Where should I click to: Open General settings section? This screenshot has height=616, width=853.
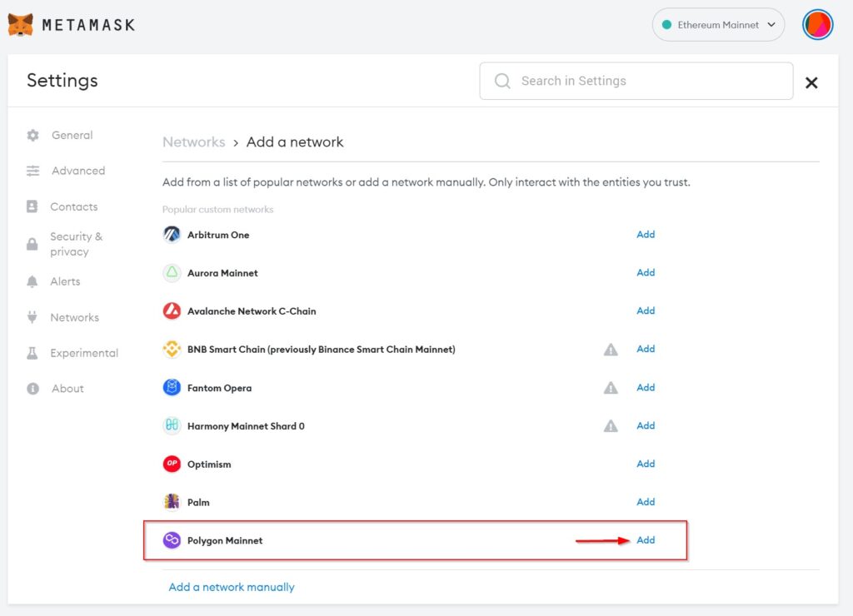[x=72, y=135]
